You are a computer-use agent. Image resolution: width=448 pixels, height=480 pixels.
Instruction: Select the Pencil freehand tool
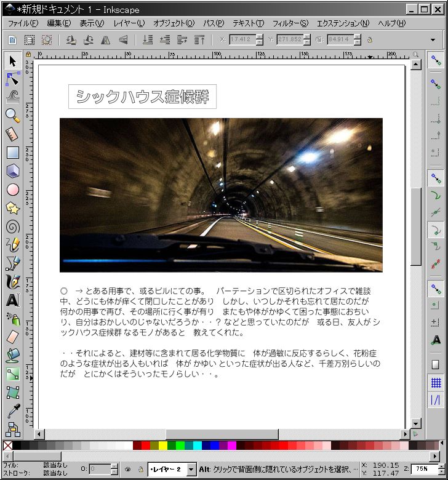(x=12, y=245)
